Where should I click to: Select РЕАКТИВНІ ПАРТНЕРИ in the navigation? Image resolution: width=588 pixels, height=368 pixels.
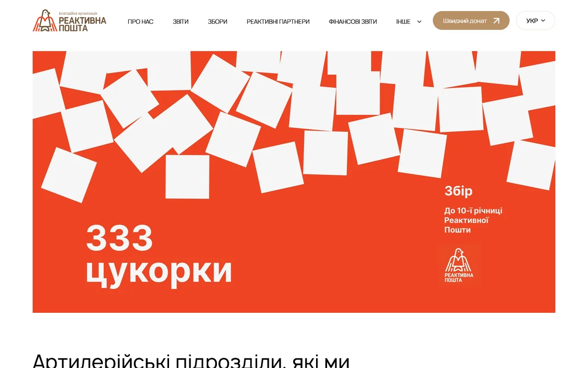(278, 22)
